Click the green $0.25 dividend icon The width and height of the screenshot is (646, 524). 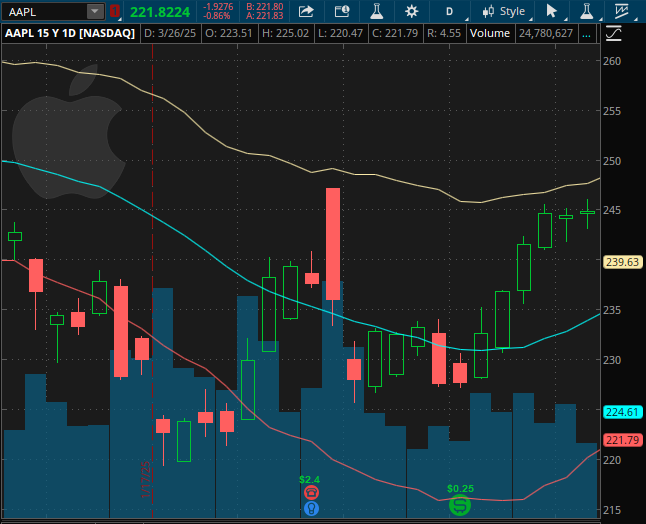pos(460,505)
